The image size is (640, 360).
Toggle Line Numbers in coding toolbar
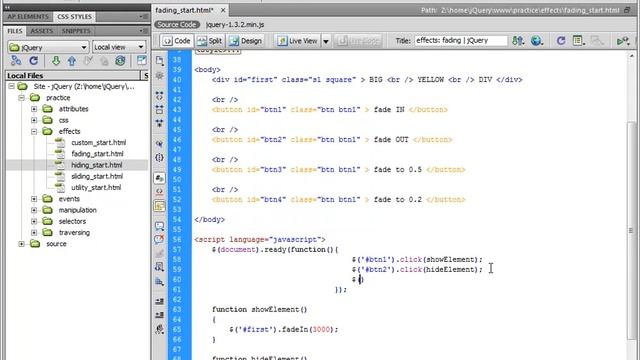(160, 178)
